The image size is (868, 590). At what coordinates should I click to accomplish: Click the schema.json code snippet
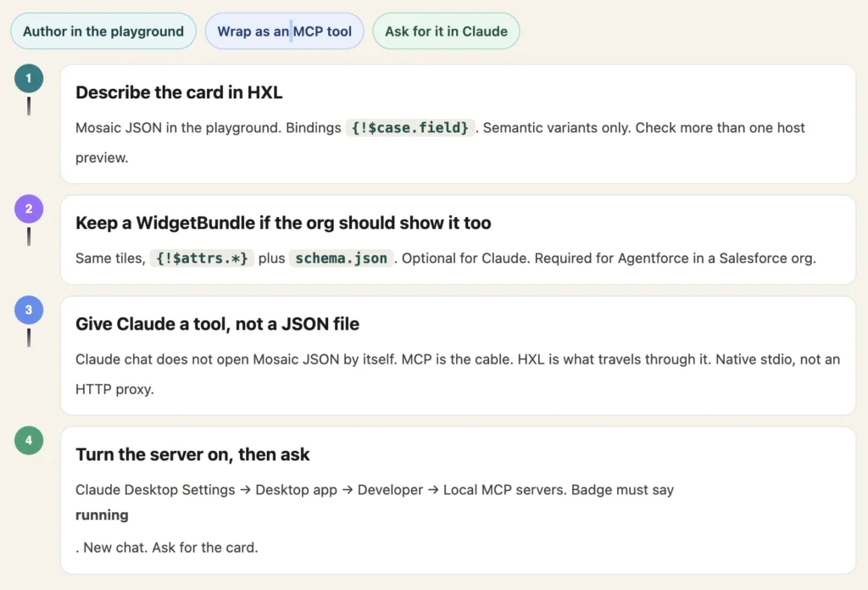pos(341,259)
